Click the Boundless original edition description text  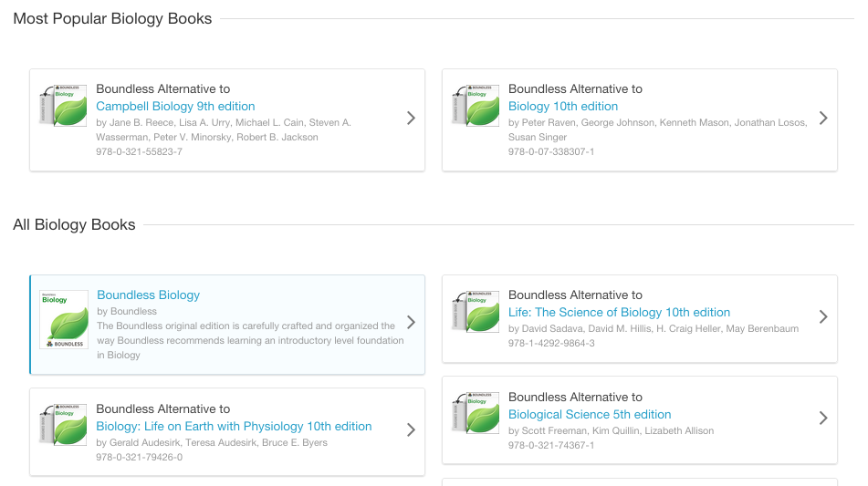point(250,341)
